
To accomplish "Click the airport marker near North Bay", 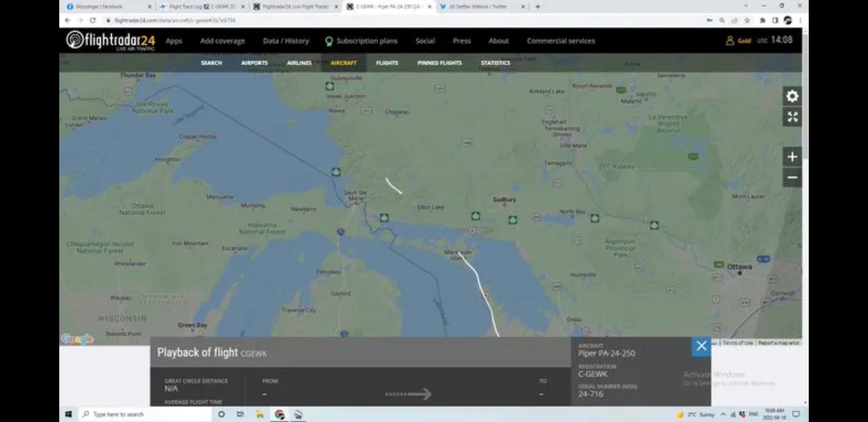I will click(595, 218).
